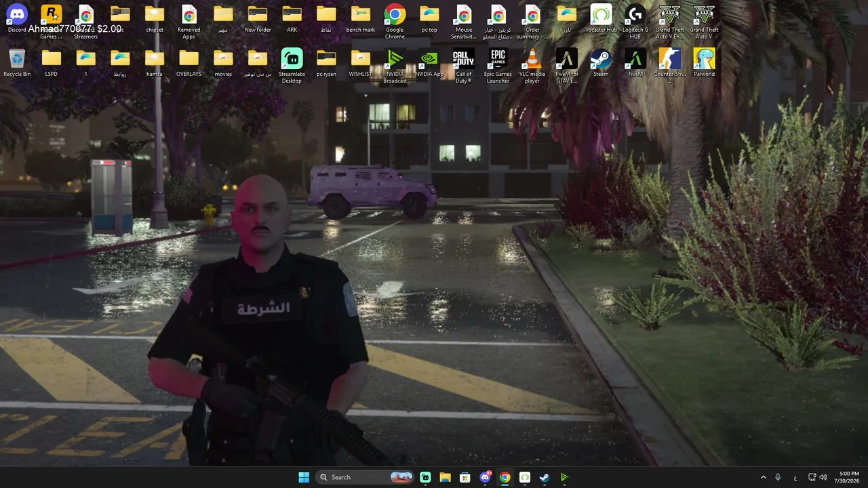Open the Windows Start menu
868x488 pixels.
point(304,477)
